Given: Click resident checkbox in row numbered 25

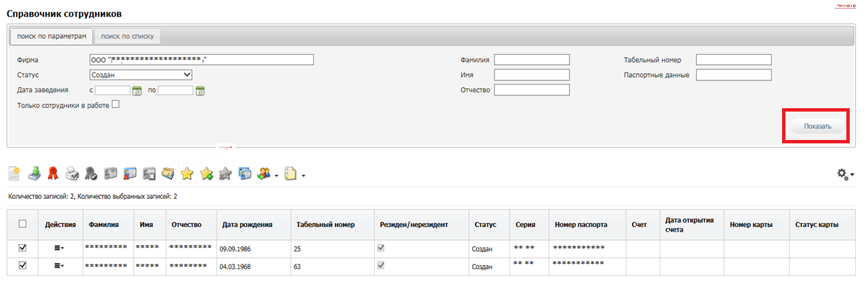Looking at the screenshot, I should (x=381, y=248).
